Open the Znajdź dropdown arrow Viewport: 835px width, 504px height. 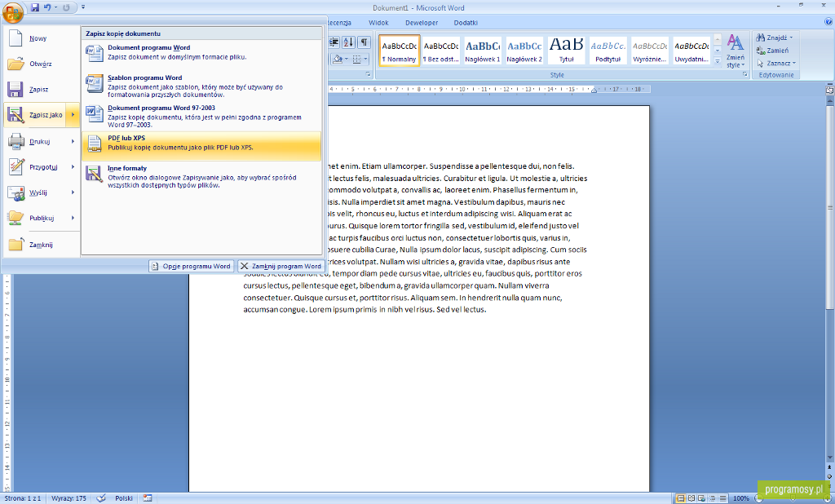(791, 38)
